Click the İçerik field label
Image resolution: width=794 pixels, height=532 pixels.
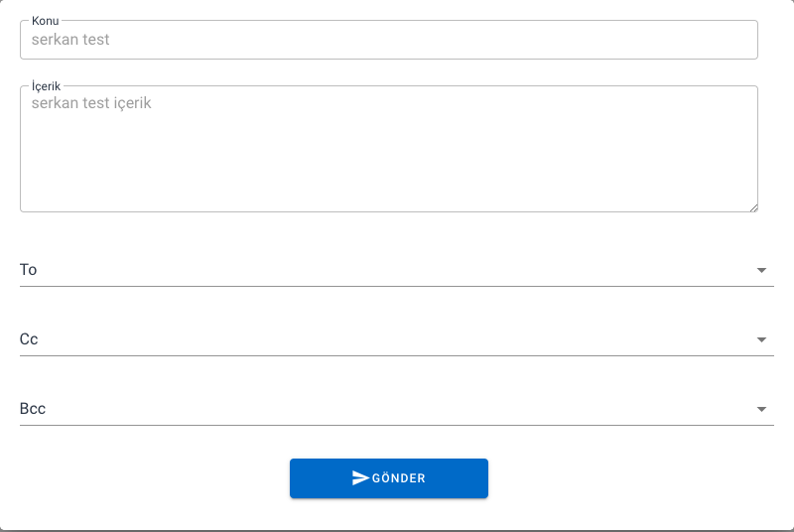47,86
